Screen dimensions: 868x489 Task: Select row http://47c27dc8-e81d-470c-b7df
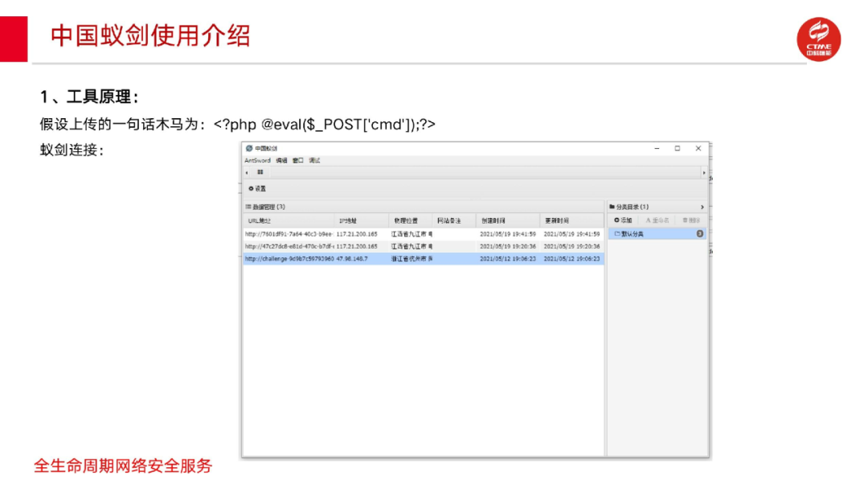point(424,246)
